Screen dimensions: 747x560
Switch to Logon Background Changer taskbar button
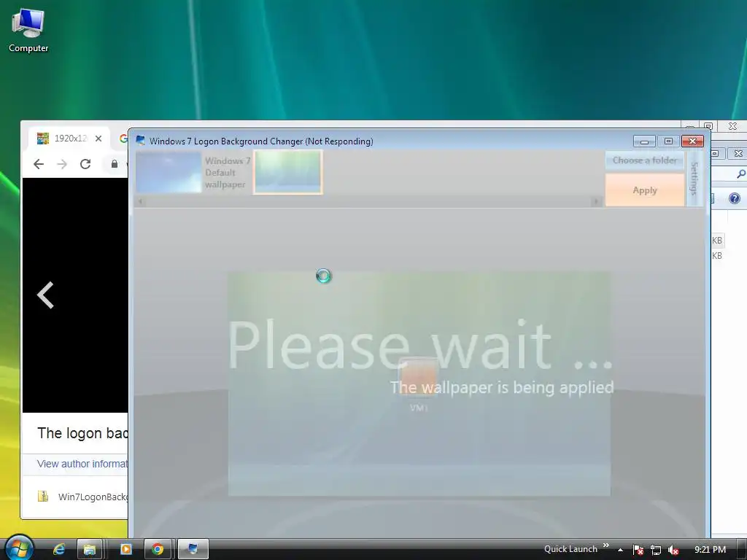pyautogui.click(x=193, y=550)
